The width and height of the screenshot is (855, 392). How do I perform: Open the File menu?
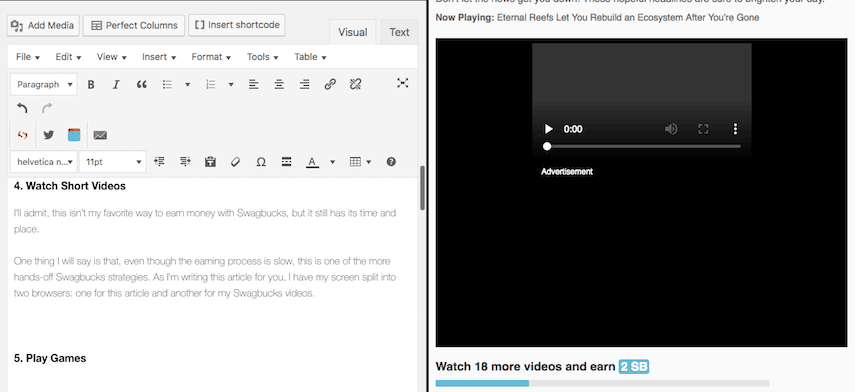pyautogui.click(x=28, y=57)
